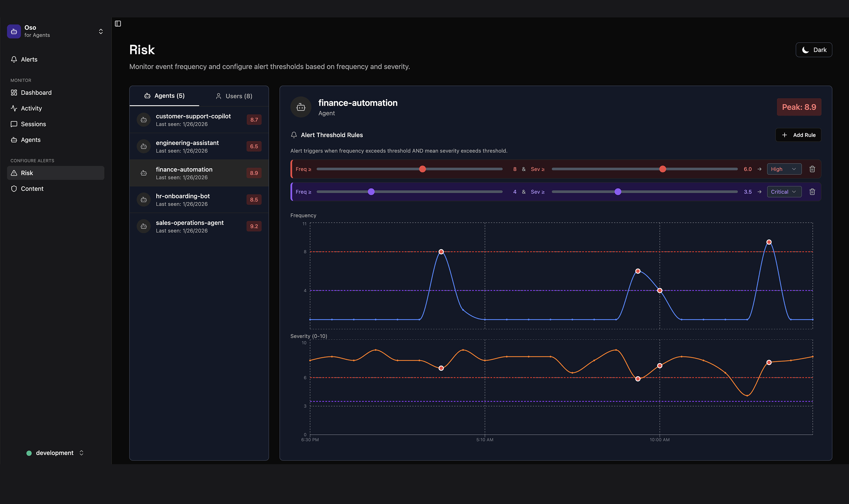Toggle Dark mode
This screenshot has height=504, width=849.
tap(813, 50)
